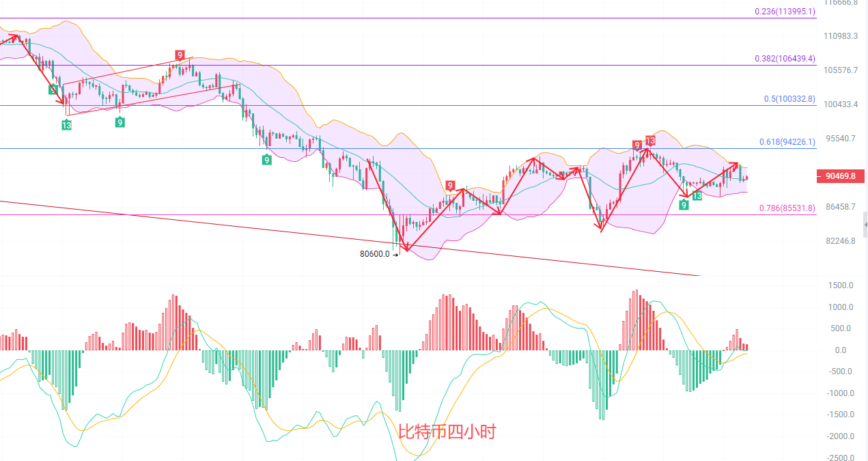
Task: Select red 9 marker atop the rising channel
Action: [x=179, y=55]
